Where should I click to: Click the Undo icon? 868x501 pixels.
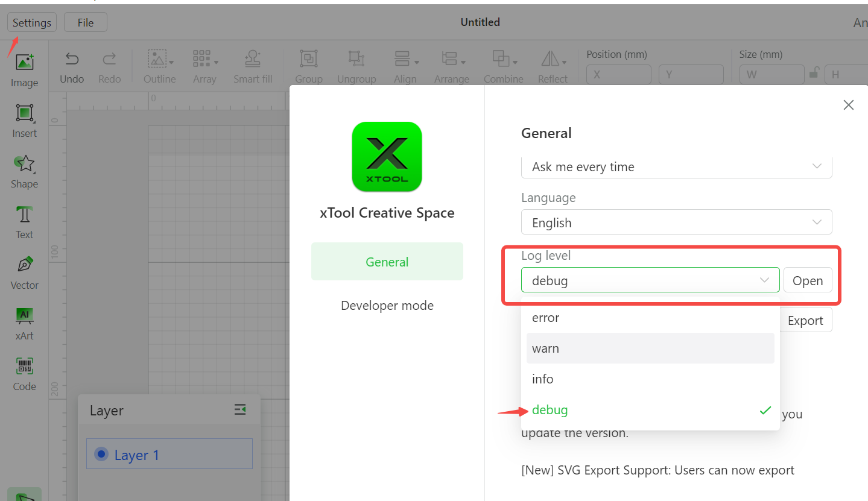click(72, 58)
